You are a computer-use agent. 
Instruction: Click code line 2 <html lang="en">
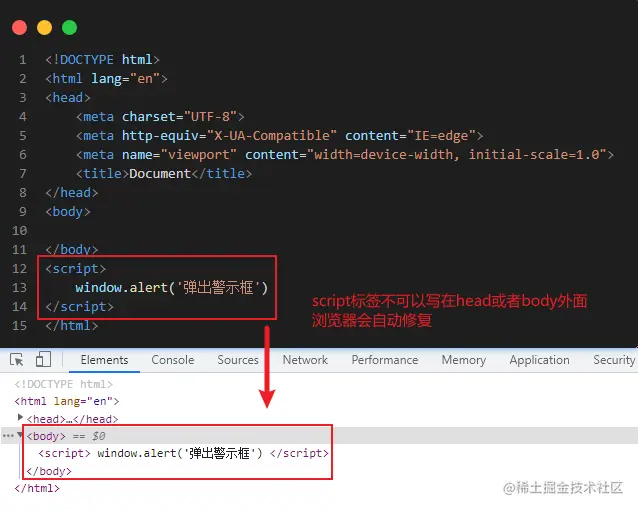(106, 79)
